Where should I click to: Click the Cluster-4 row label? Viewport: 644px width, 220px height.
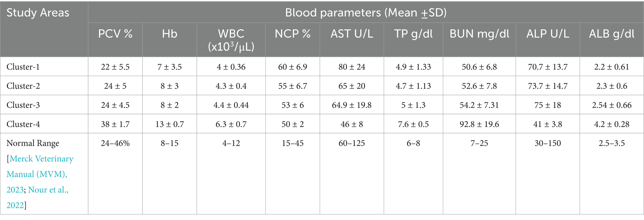[23, 124]
